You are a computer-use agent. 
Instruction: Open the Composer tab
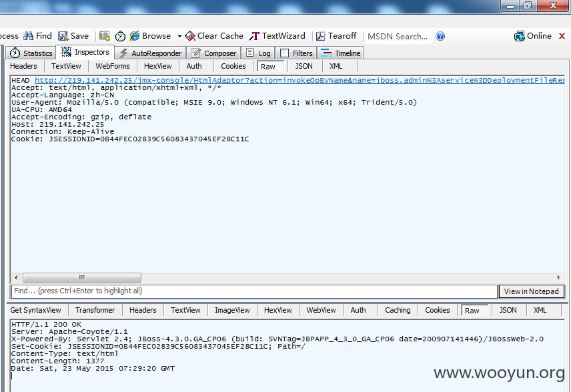click(x=213, y=53)
